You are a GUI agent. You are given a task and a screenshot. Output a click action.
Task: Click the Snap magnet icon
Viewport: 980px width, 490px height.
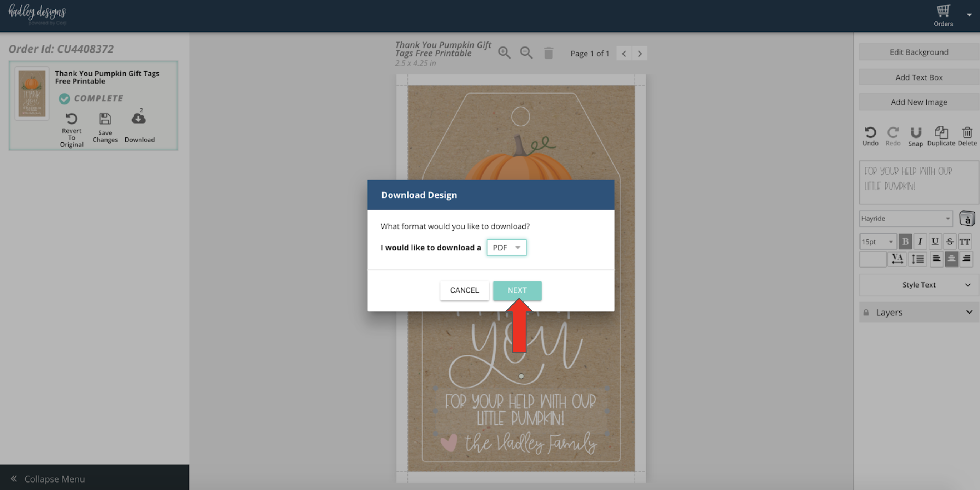[x=915, y=133]
